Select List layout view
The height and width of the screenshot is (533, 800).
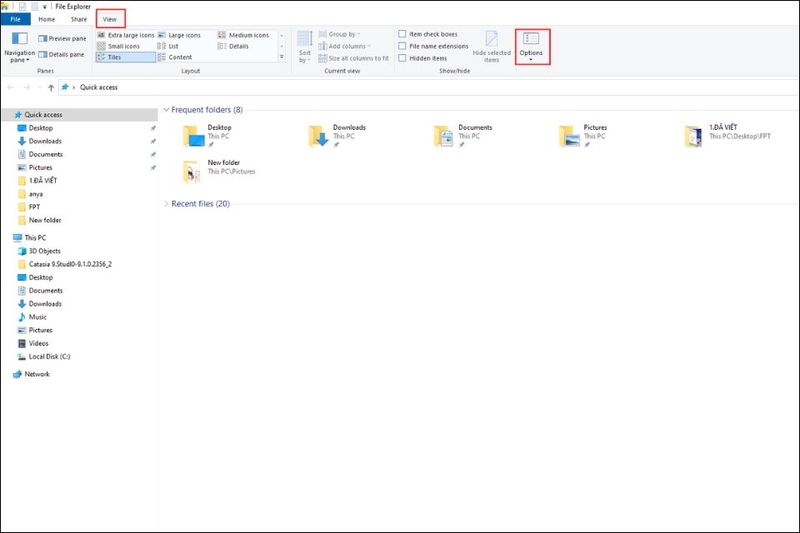pos(168,46)
